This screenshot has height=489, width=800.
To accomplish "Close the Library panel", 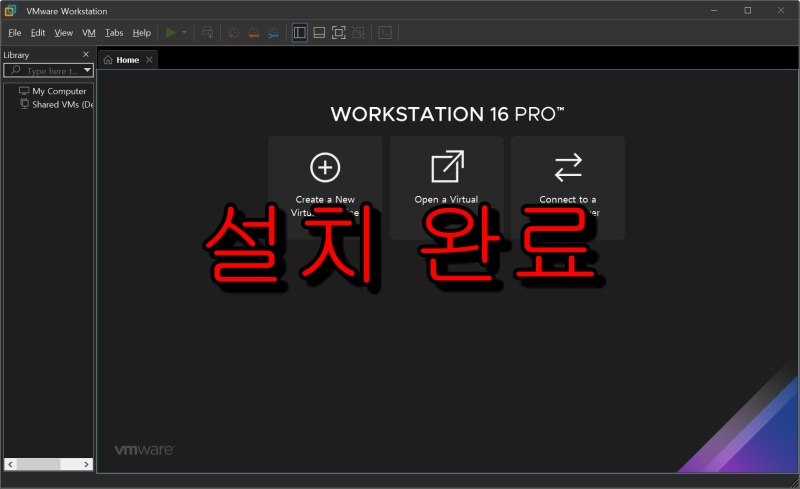I will 86,54.
